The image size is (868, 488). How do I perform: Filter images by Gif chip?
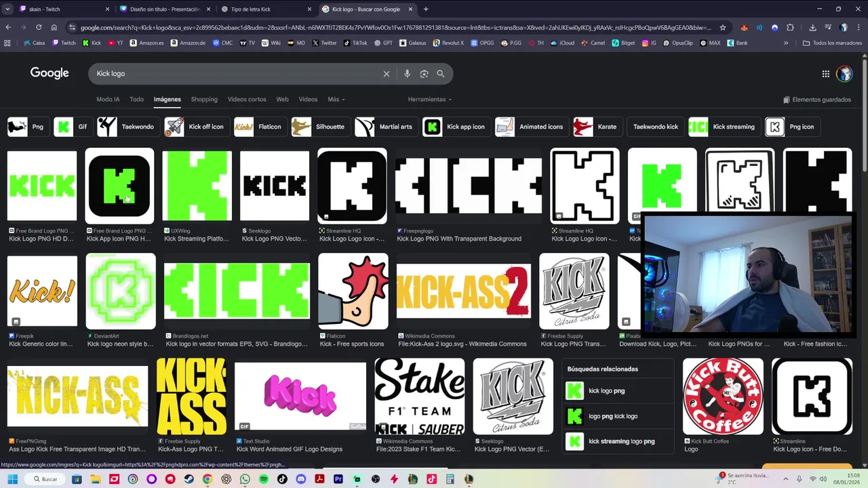72,127
